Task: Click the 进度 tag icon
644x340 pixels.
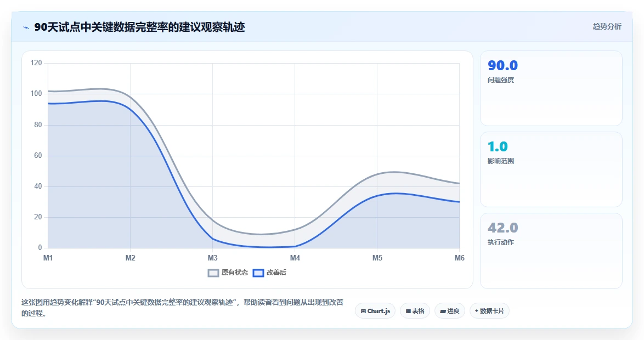Action: click(x=443, y=311)
